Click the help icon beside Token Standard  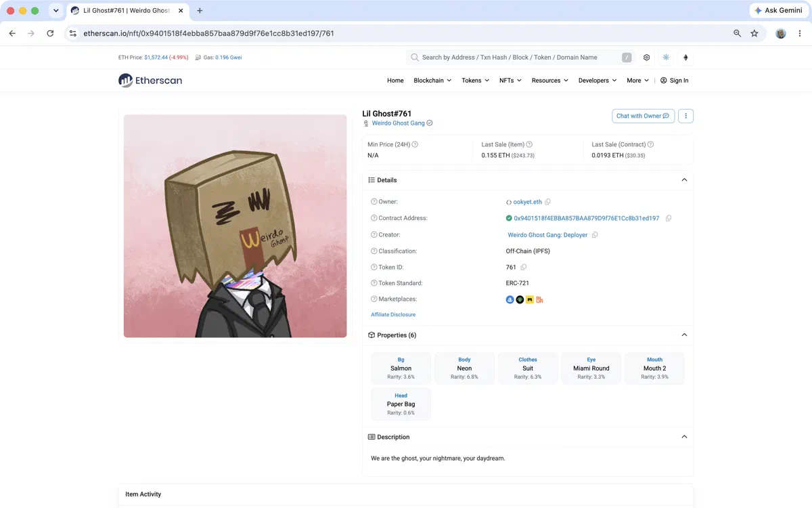(x=374, y=283)
